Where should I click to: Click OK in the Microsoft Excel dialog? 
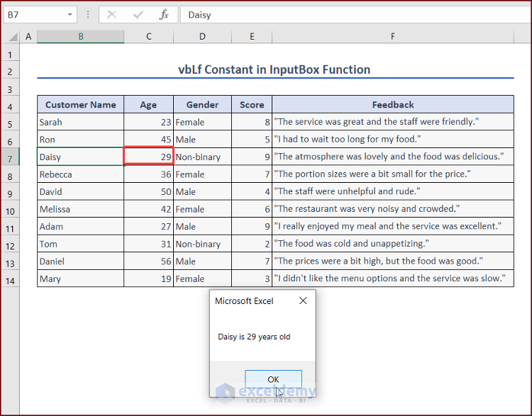[x=273, y=379]
